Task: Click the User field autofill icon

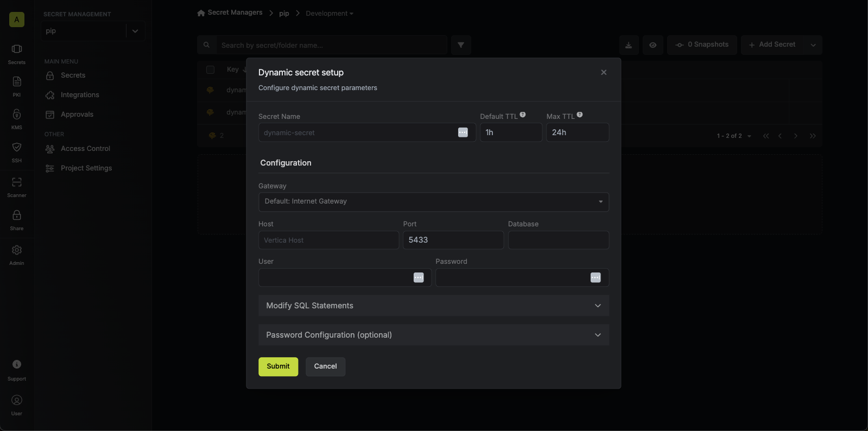Action: point(419,277)
